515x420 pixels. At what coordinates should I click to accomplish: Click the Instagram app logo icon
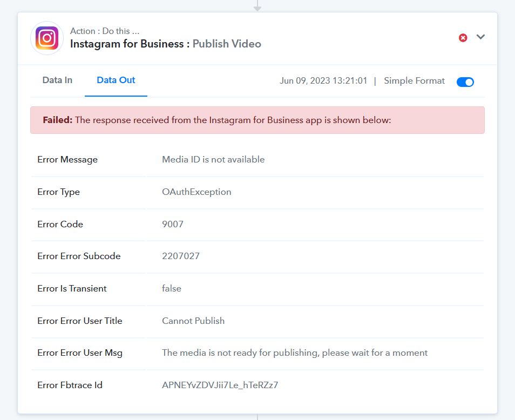(47, 38)
